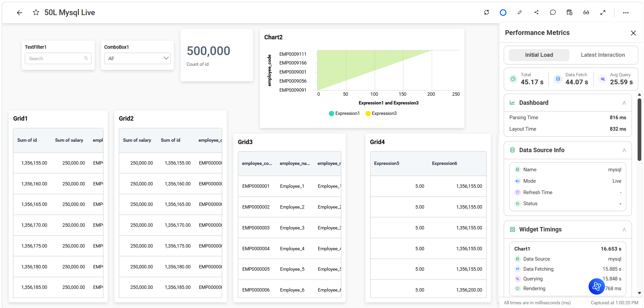Click the search magnifier in TextFilter1
Screen dimensions: 644x308
tap(86, 58)
